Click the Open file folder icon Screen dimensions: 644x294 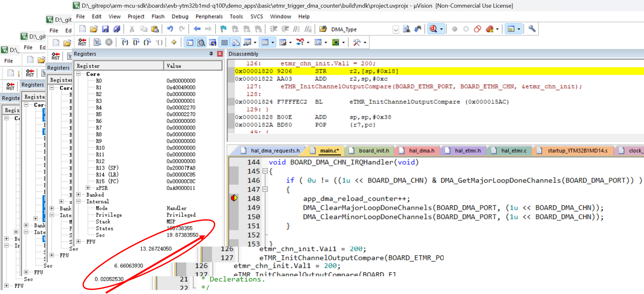94,29
